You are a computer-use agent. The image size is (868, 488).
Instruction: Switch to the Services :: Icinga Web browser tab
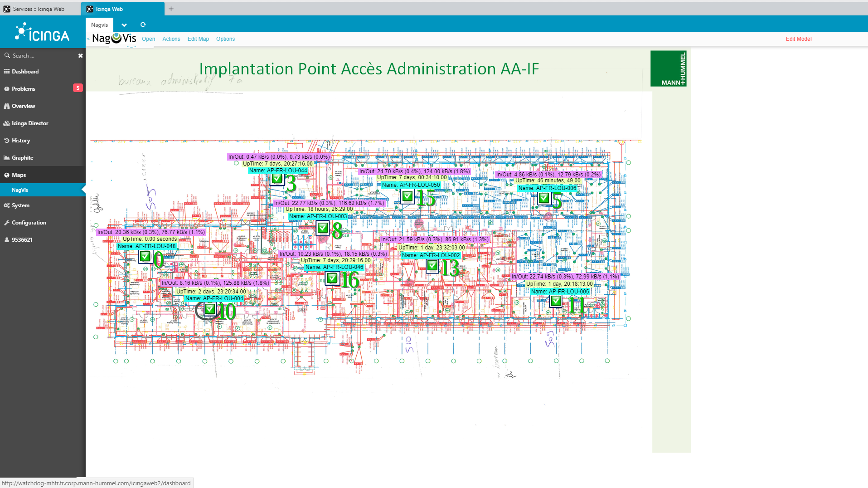39,9
